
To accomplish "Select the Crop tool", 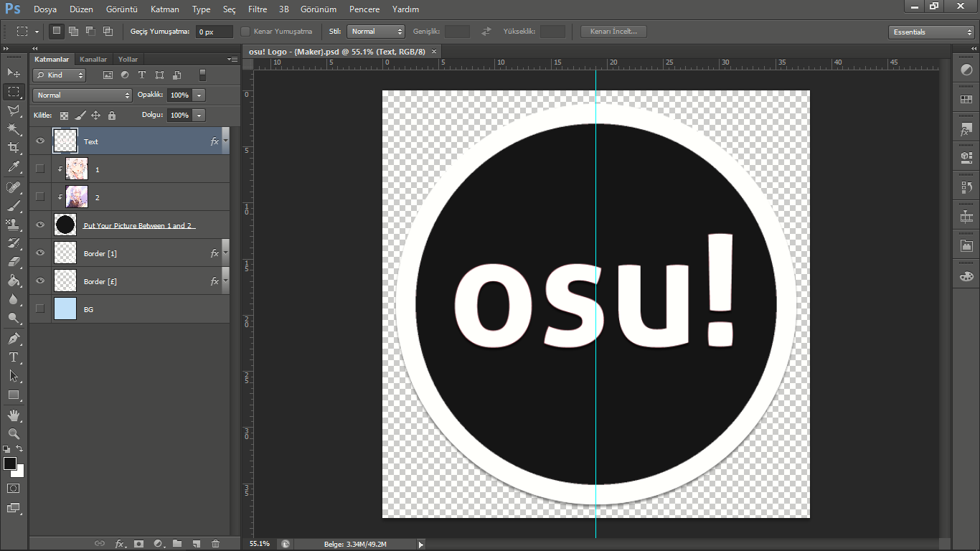I will (x=14, y=148).
